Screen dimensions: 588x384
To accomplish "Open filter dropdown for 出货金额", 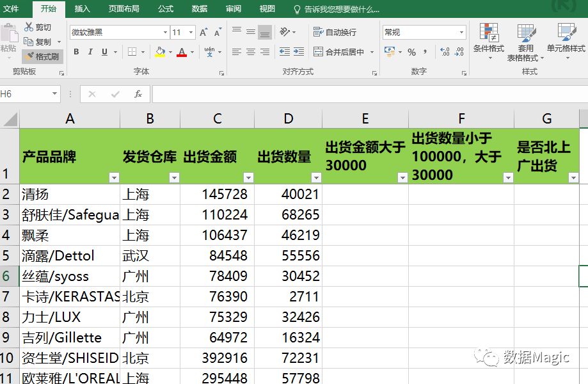I will click(x=248, y=177).
